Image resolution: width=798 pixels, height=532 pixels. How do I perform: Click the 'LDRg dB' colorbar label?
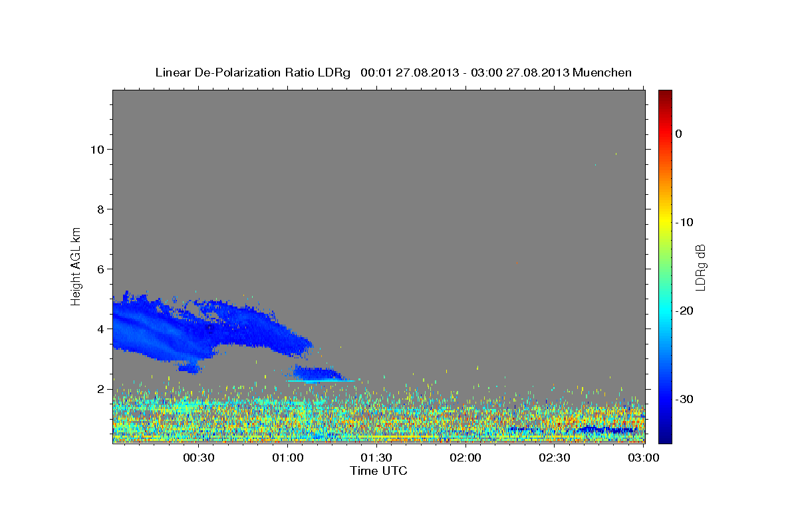tap(700, 267)
